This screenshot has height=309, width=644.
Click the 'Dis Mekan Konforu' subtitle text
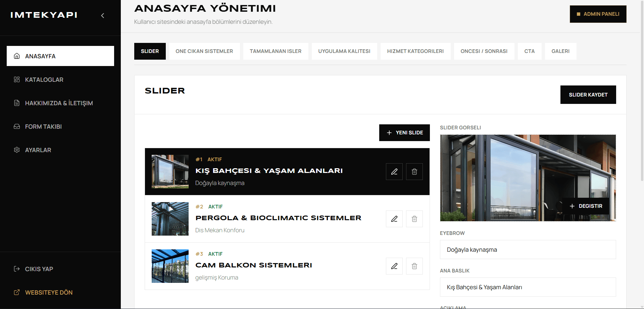(220, 230)
